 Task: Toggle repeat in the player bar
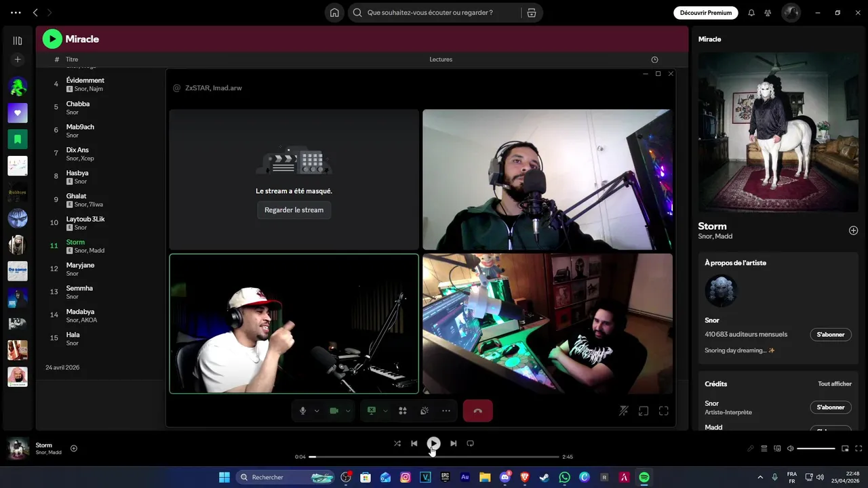[x=470, y=443]
